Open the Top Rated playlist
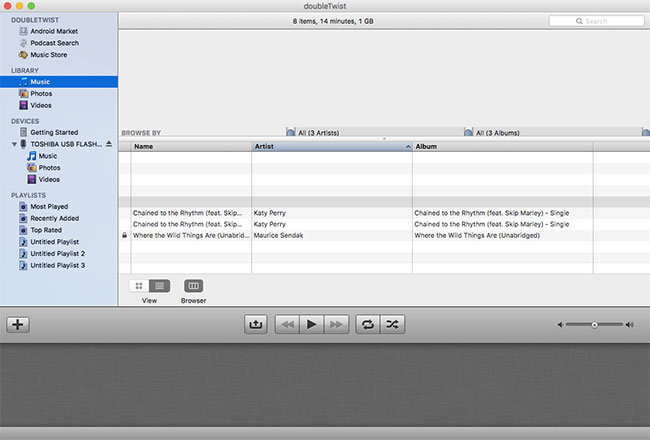650x440 pixels. (x=46, y=230)
